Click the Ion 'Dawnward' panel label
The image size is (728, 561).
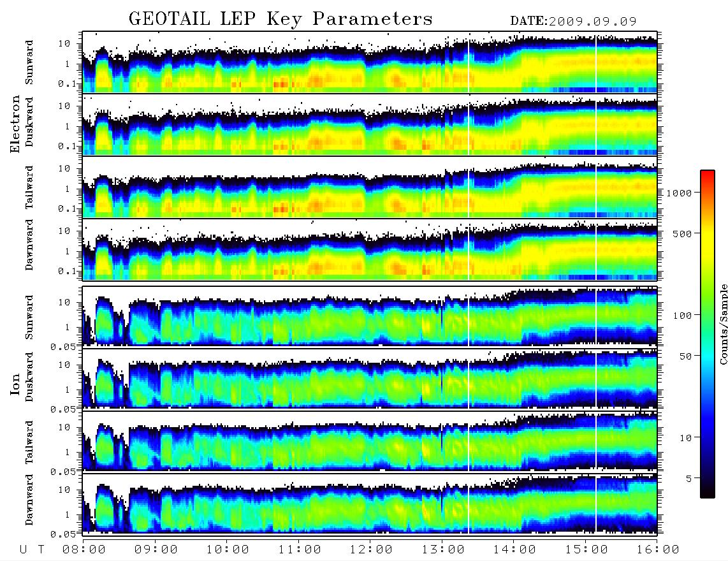coord(29,500)
